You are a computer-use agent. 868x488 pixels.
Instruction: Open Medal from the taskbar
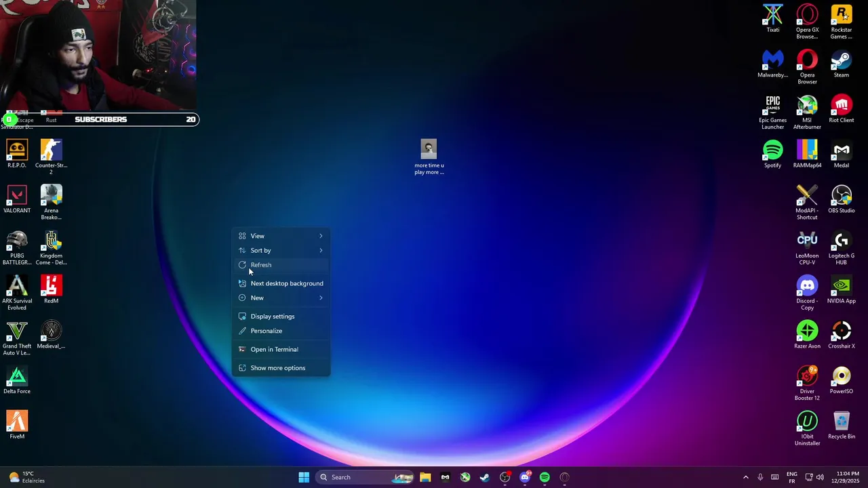[x=445, y=477]
